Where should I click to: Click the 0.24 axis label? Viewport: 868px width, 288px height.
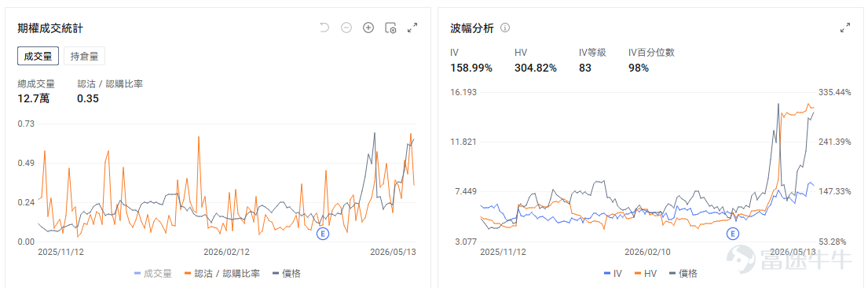point(25,202)
